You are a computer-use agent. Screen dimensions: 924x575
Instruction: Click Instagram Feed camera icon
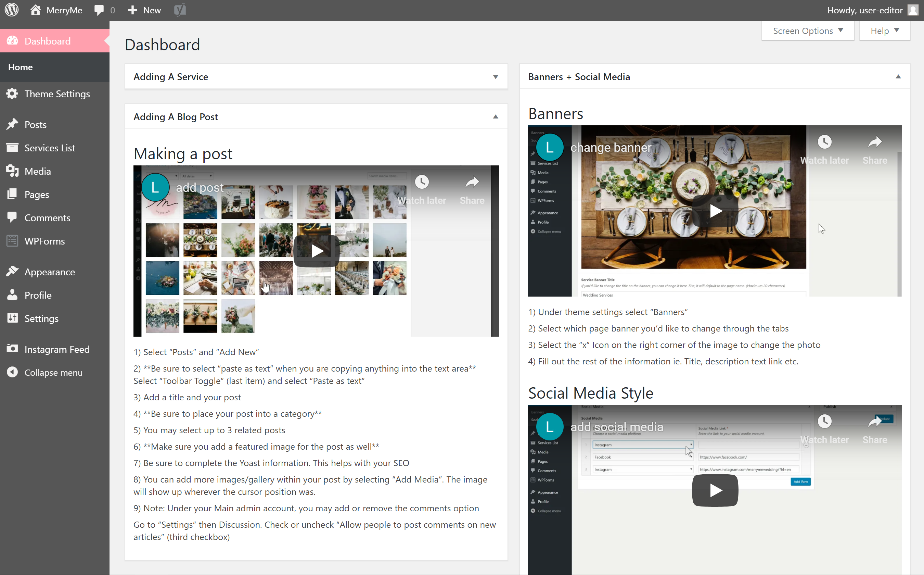point(12,349)
